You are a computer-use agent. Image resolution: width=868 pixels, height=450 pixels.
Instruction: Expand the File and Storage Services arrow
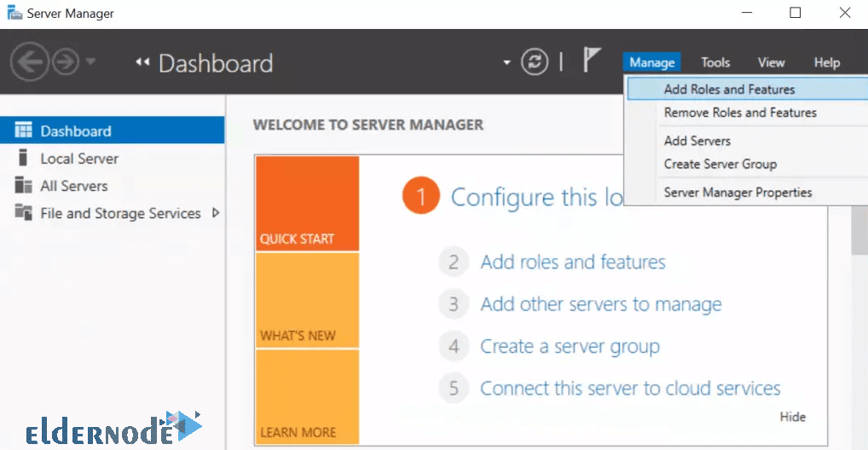point(216,212)
